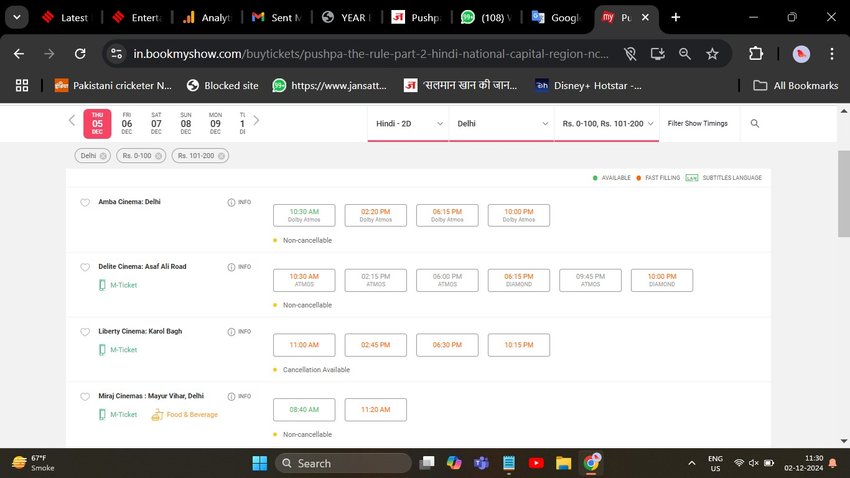Viewport: 850px width, 478px height.
Task: Open the Hindi - 2D language dropdown
Action: click(x=408, y=124)
